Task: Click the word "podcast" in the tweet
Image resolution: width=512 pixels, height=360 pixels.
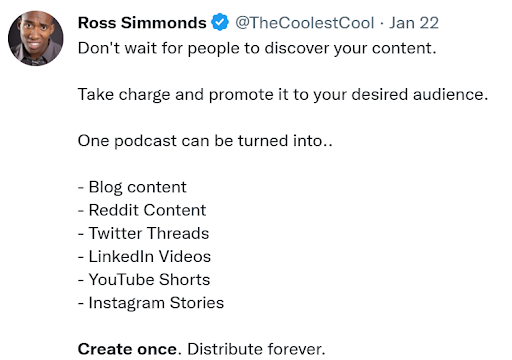Action: tap(145, 141)
